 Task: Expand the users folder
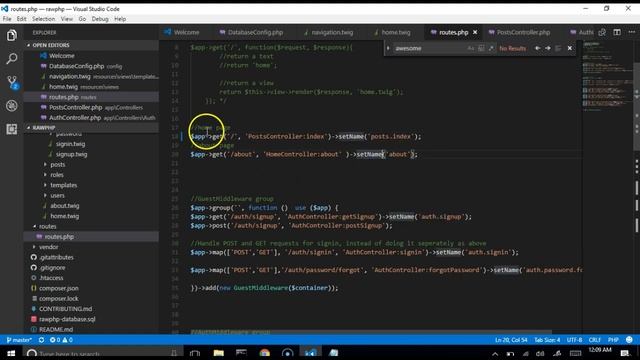57,196
